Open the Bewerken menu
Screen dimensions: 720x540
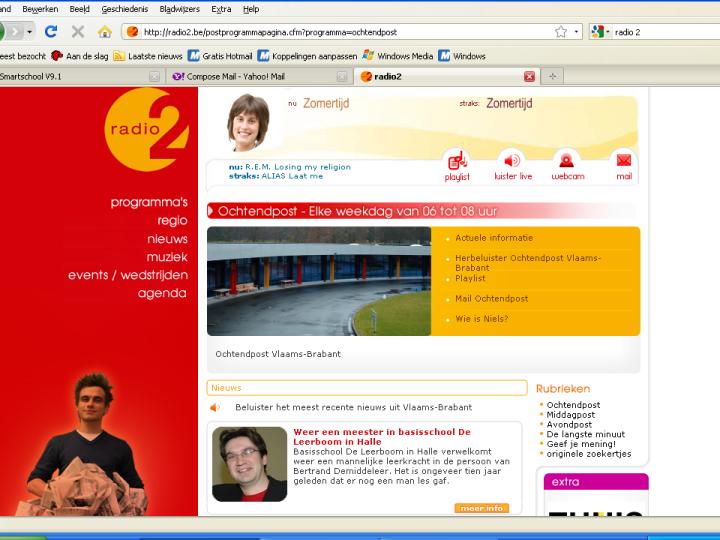tap(40, 9)
